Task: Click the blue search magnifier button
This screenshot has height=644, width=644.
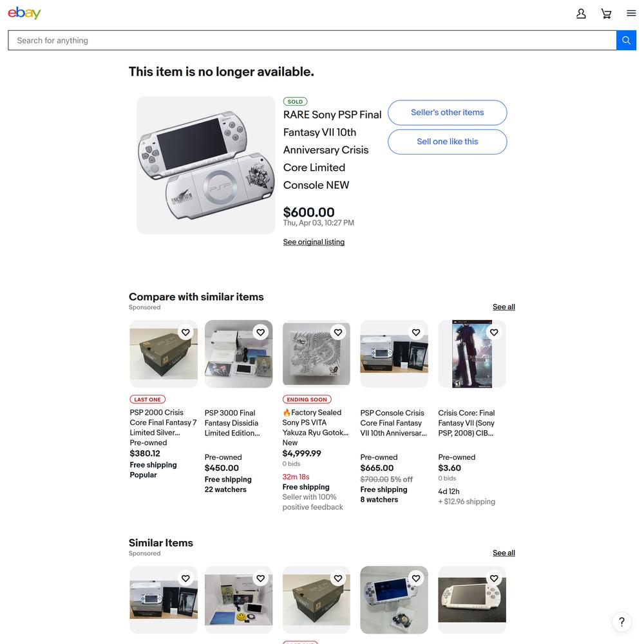Action: [626, 40]
